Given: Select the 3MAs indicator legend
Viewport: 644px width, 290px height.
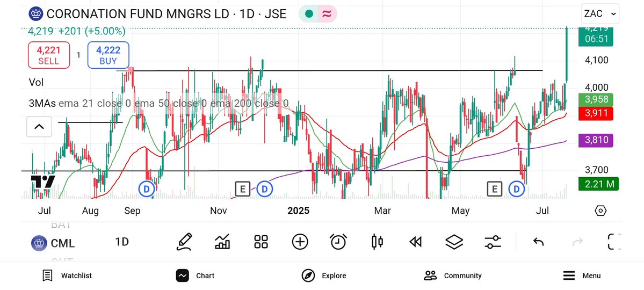Looking at the screenshot, I should coord(158,104).
